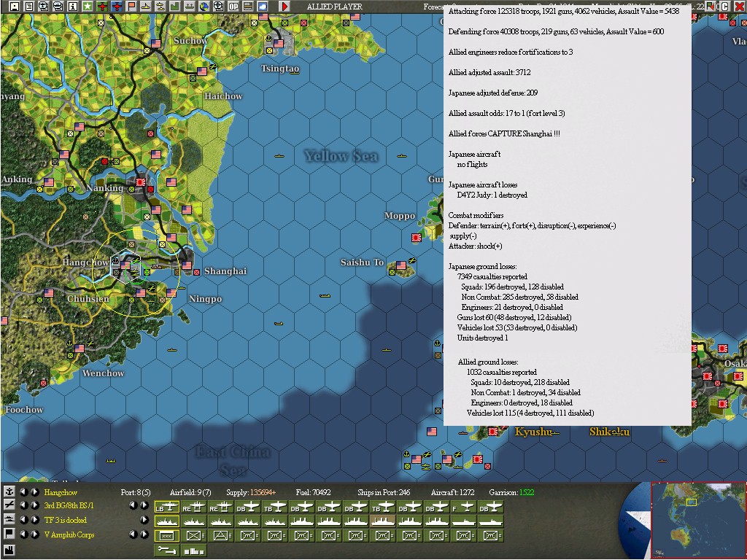Click the base buildings icon beside wrench
Viewport: 747px width, 560px height.
click(194, 551)
